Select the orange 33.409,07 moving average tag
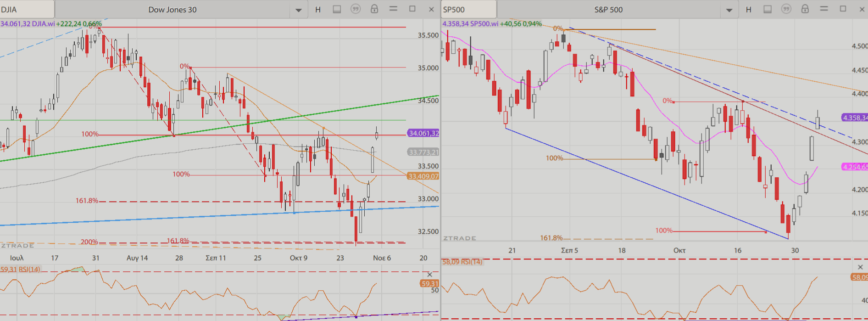 tap(423, 176)
